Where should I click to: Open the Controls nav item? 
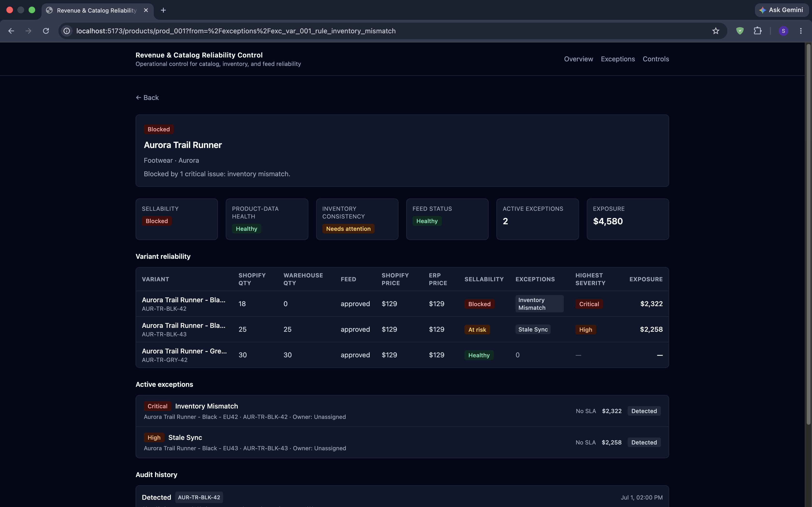point(656,59)
